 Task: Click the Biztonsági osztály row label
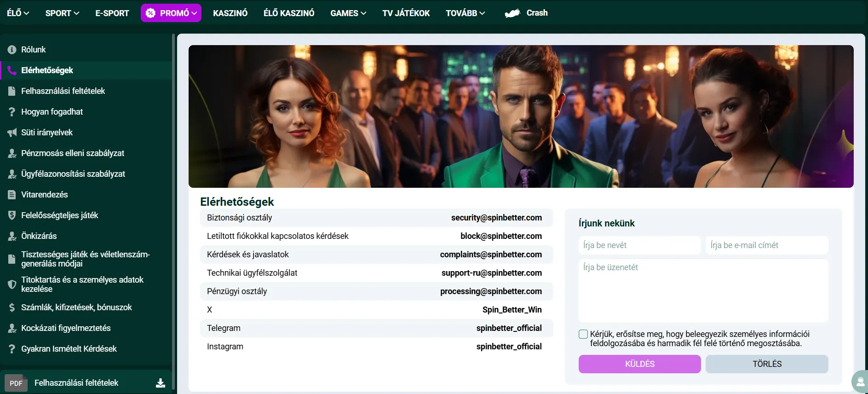(x=239, y=218)
